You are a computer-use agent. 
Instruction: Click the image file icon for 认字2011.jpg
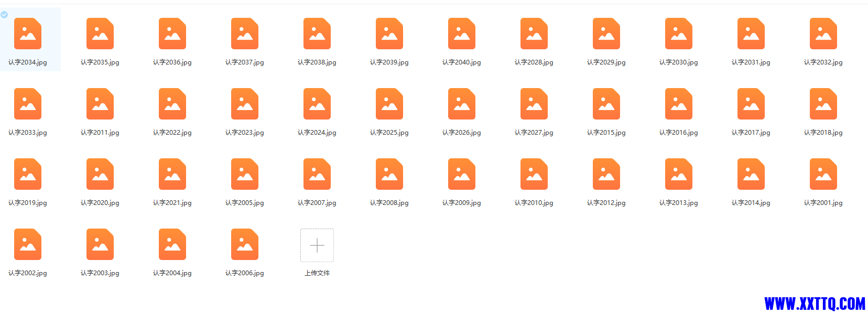(x=100, y=104)
